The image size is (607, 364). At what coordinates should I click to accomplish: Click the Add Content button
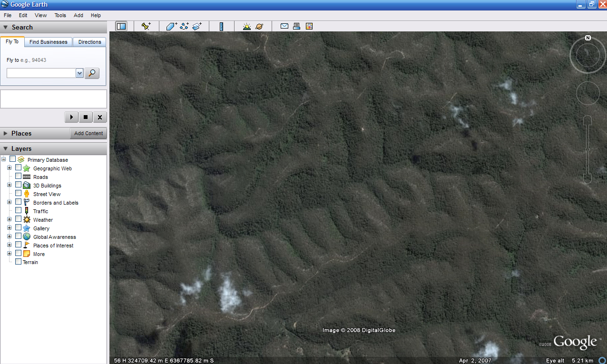(88, 133)
